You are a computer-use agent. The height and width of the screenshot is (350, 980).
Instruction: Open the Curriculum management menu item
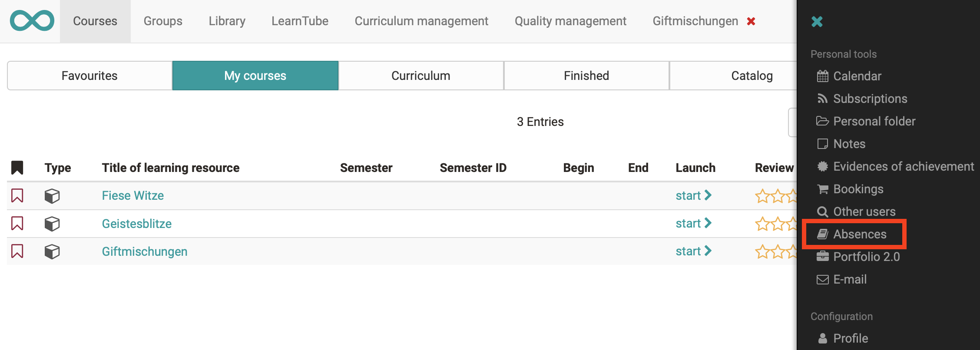421,21
